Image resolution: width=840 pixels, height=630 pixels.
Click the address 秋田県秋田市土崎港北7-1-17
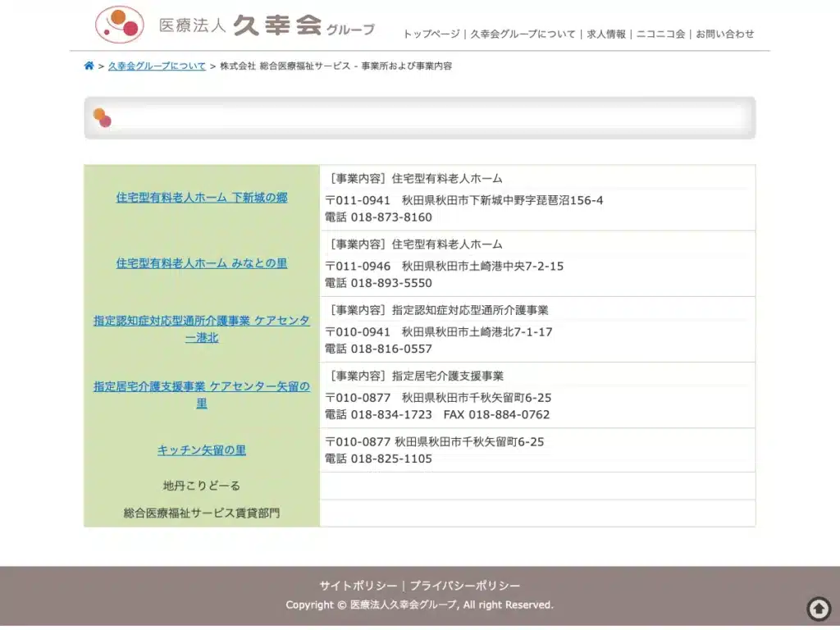pos(477,332)
